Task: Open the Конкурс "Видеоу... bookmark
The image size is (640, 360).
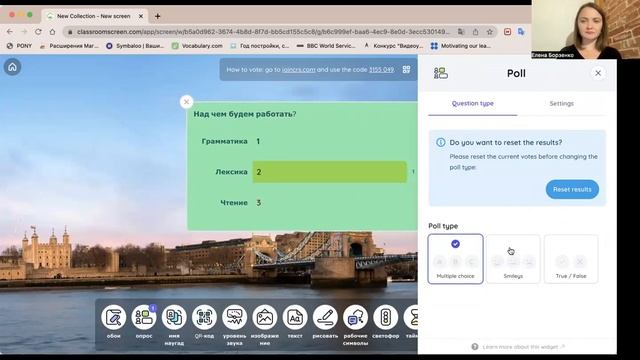Action: point(393,46)
